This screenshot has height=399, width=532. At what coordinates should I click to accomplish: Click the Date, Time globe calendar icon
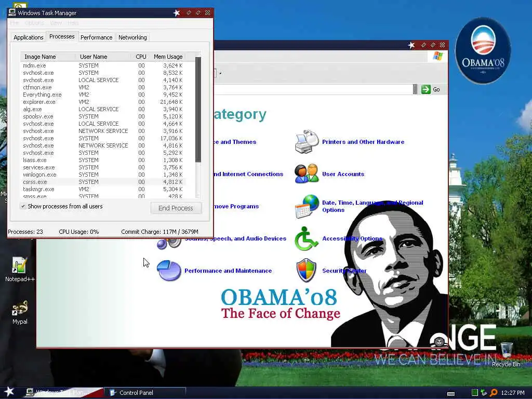[x=307, y=206]
